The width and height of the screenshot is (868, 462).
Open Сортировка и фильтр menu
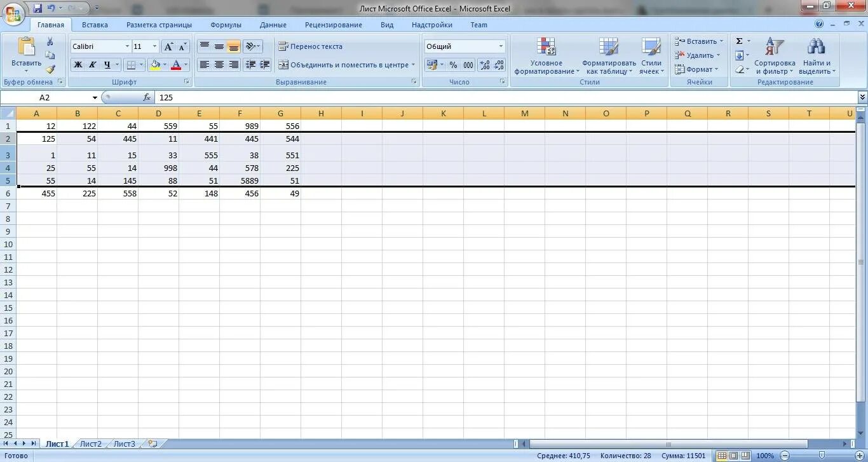775,56
